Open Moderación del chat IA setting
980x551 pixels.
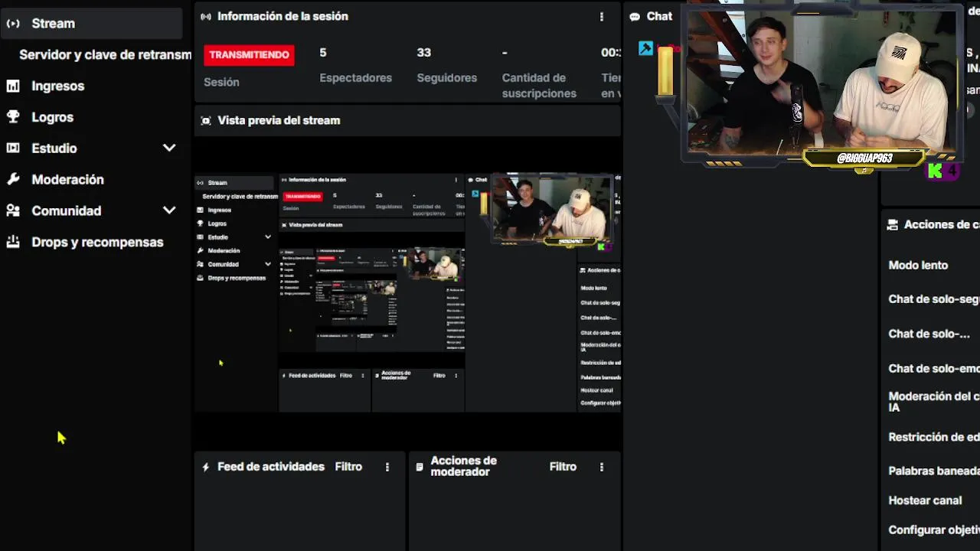[934, 402]
